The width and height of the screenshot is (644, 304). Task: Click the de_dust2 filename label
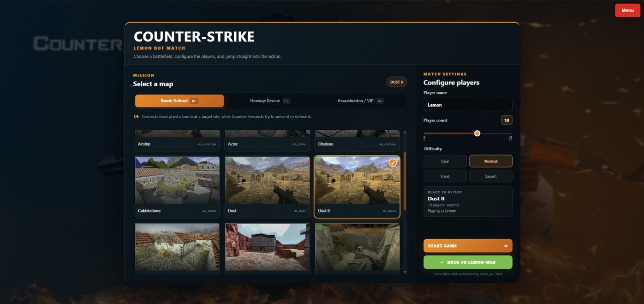[389, 211]
